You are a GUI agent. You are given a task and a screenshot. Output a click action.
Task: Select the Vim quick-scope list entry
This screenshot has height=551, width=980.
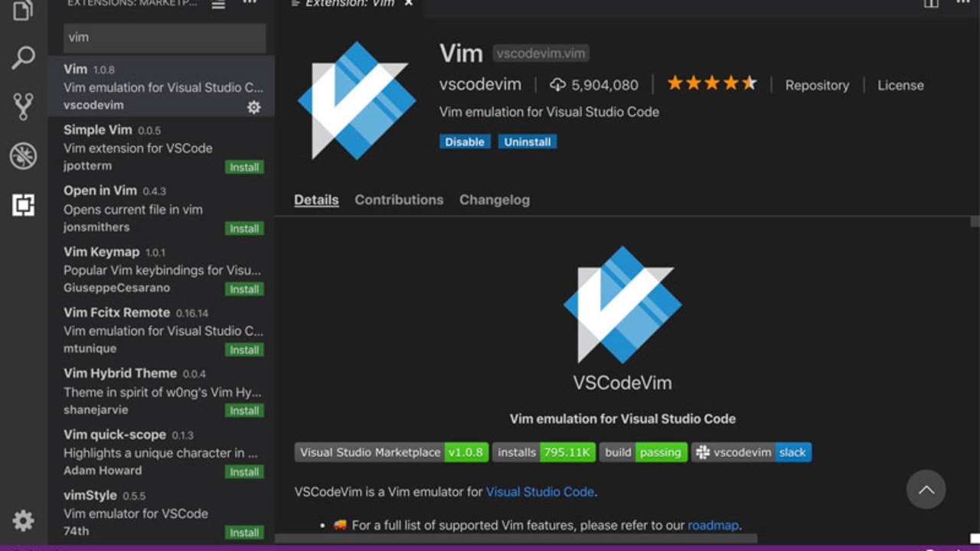coord(162,452)
